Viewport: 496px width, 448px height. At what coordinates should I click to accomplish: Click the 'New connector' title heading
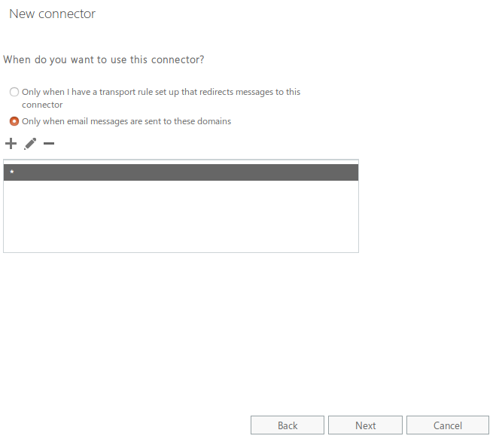tap(52, 14)
